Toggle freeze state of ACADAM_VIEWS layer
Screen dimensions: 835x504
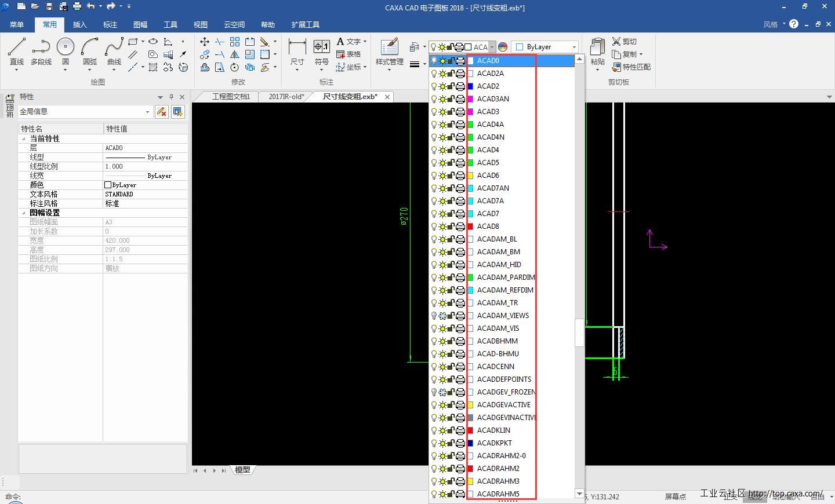pos(442,316)
